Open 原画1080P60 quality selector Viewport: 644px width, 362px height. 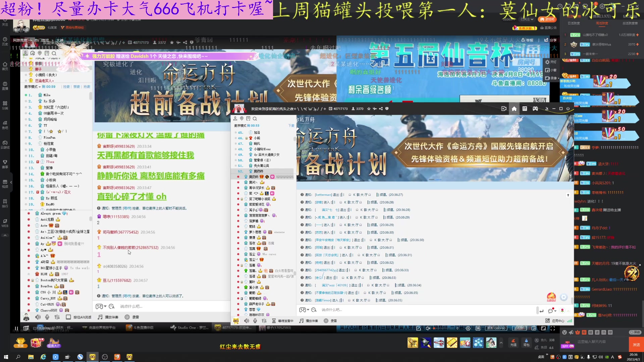(496, 328)
